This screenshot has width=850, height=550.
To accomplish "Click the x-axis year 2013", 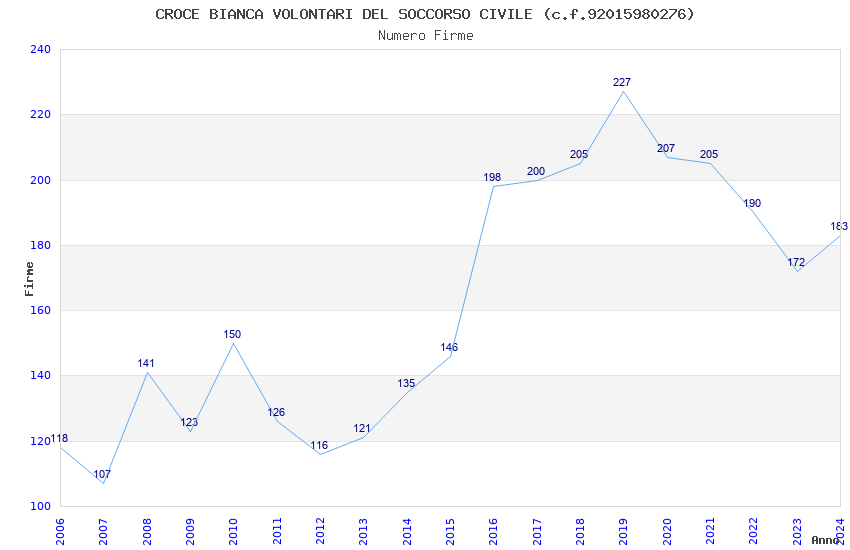I will (364, 531).
